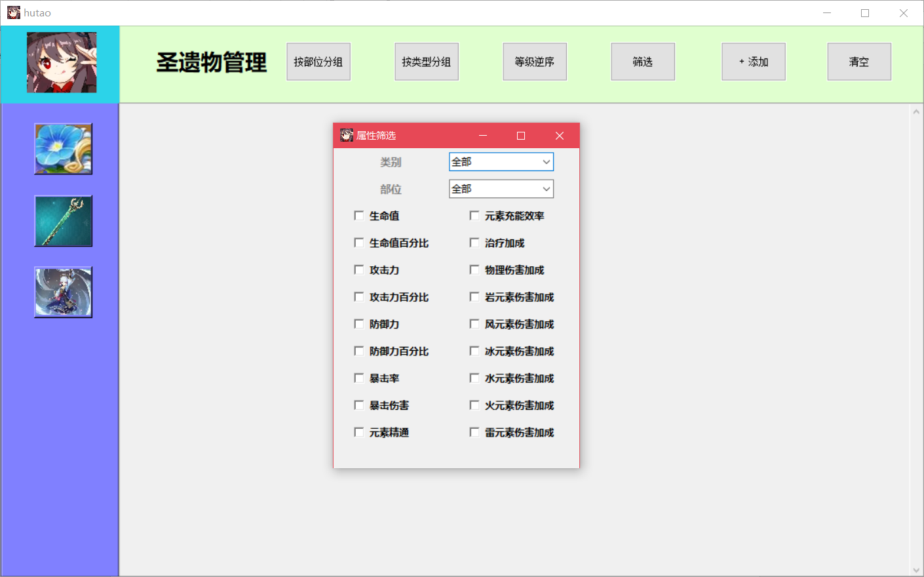Open the 类别 dropdown list
This screenshot has width=924, height=577.
(501, 162)
